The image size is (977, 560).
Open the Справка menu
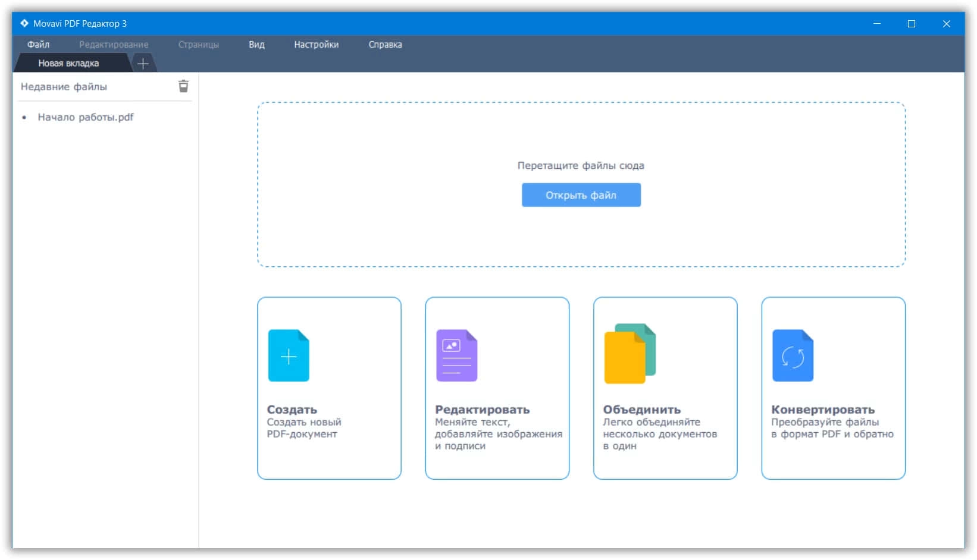pyautogui.click(x=386, y=45)
